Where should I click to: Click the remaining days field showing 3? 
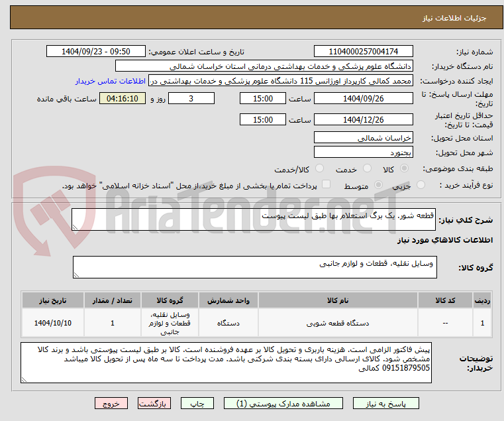pyautogui.click(x=191, y=98)
